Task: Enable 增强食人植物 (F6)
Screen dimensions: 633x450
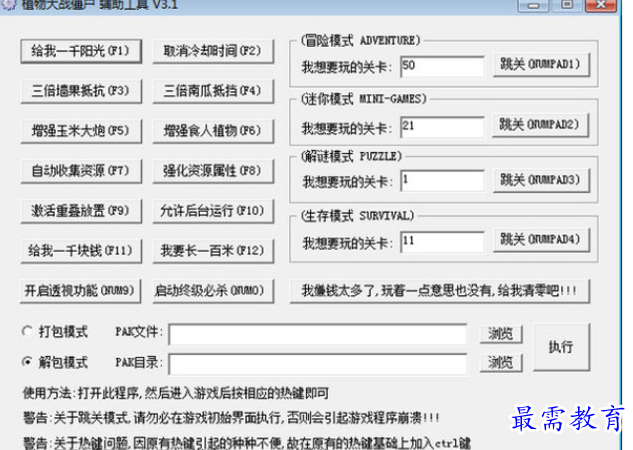Action: coord(213,131)
